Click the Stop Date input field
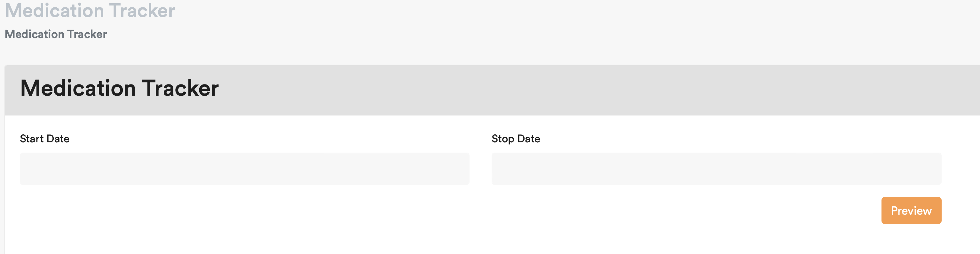 click(716, 169)
